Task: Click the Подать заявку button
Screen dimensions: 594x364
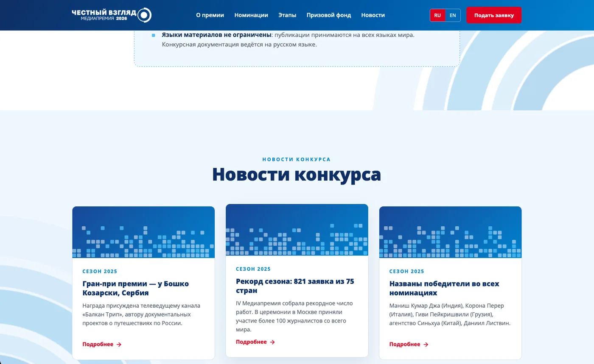Action: 494,15
